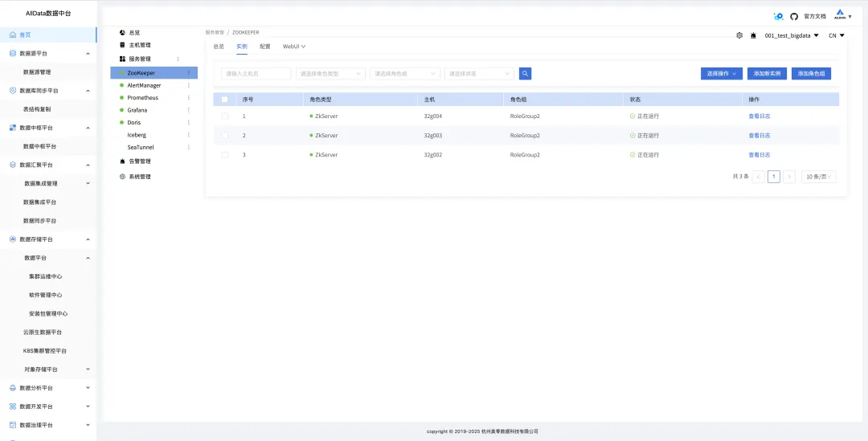Open 查看日志 for host 32g003
The width and height of the screenshot is (868, 441).
point(759,136)
